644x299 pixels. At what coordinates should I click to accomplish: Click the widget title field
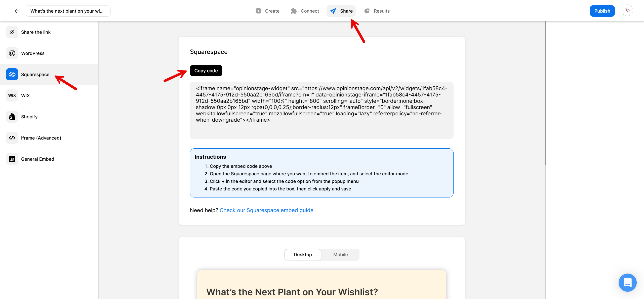[x=68, y=11]
